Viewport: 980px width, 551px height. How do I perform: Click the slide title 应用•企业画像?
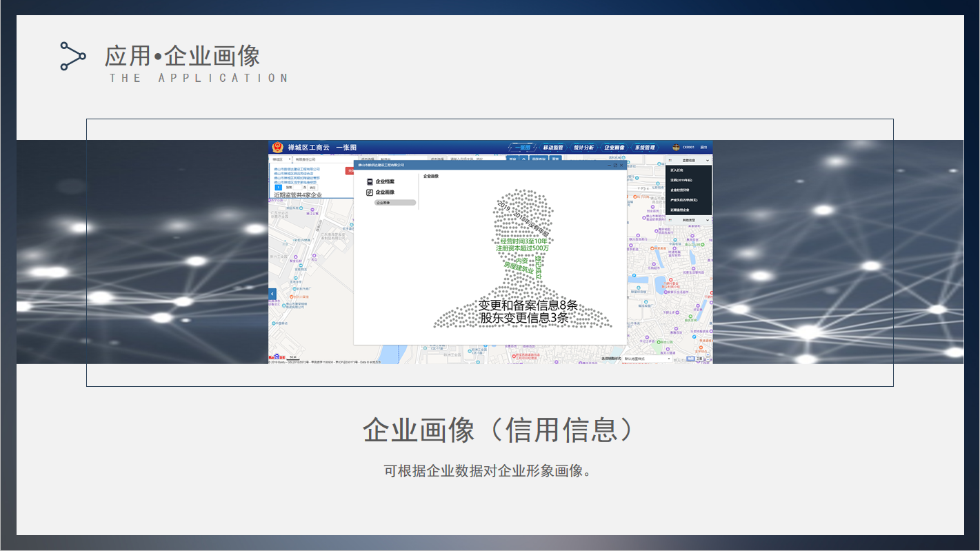pos(182,56)
